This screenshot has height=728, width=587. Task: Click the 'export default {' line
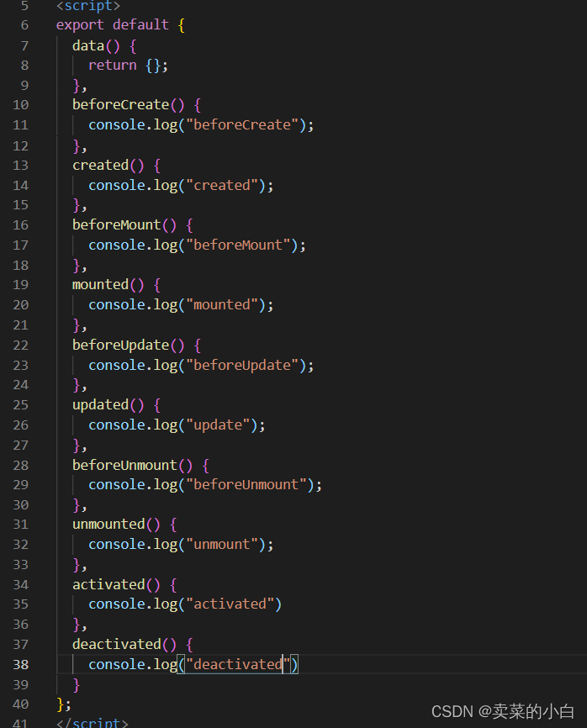[121, 24]
